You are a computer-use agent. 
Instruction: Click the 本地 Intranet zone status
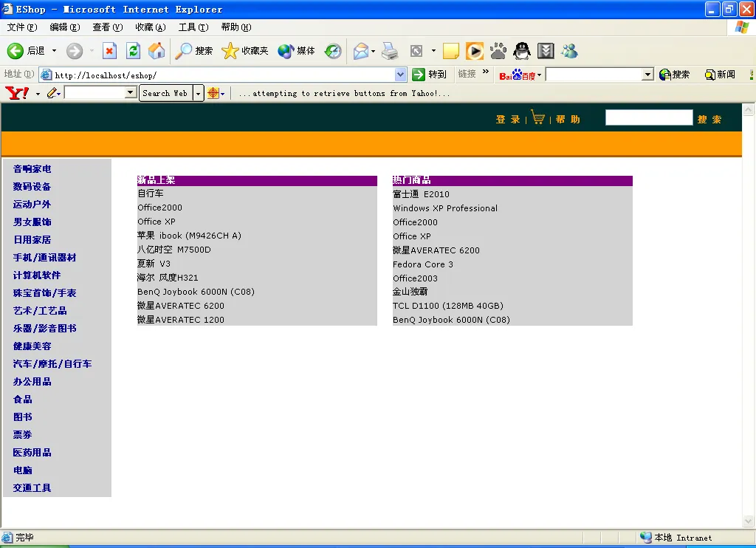click(676, 538)
